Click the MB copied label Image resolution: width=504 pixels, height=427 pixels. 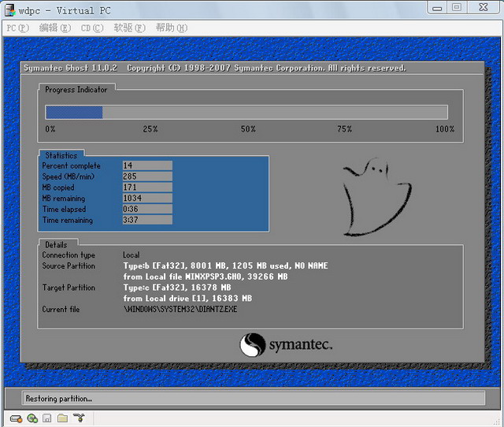(x=58, y=188)
